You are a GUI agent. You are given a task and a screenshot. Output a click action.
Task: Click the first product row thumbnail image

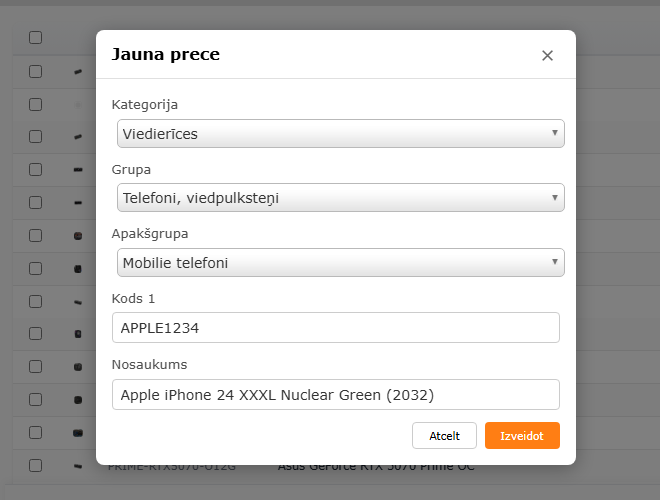pos(78,72)
